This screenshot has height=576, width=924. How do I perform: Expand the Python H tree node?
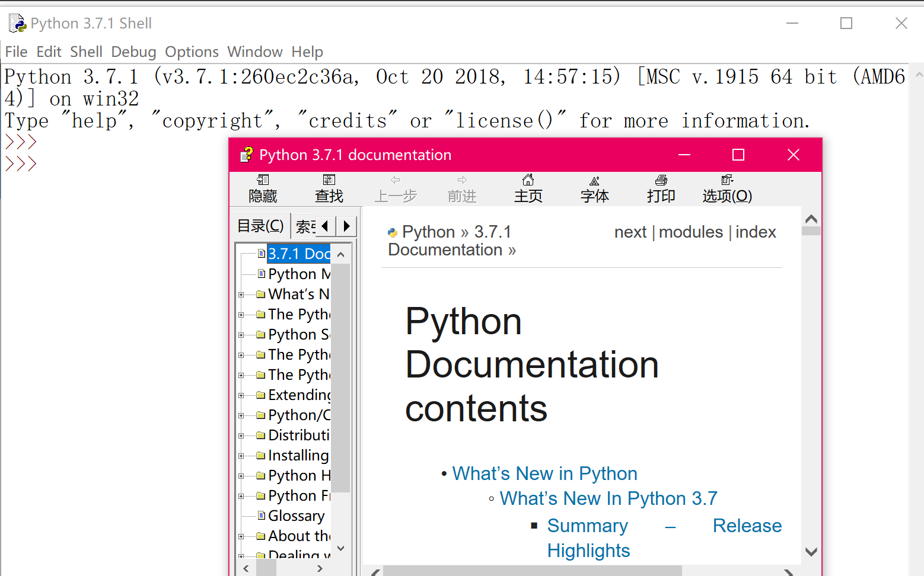coord(241,476)
